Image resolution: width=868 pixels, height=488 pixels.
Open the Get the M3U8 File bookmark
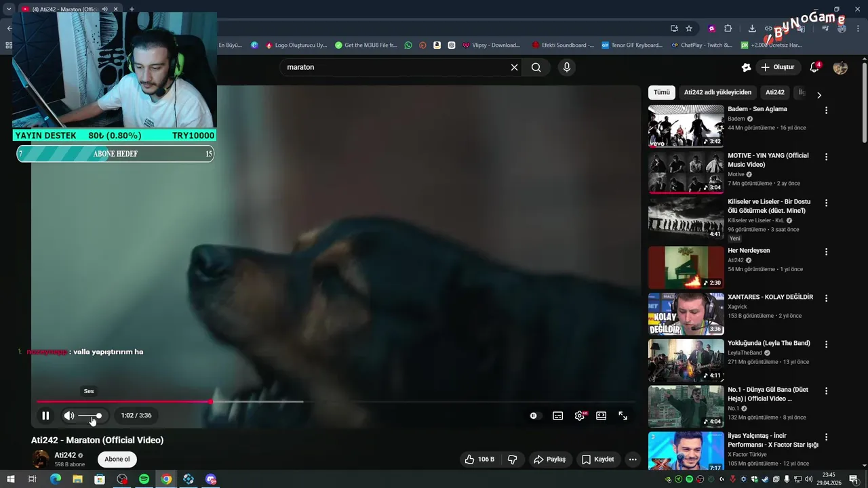(366, 45)
